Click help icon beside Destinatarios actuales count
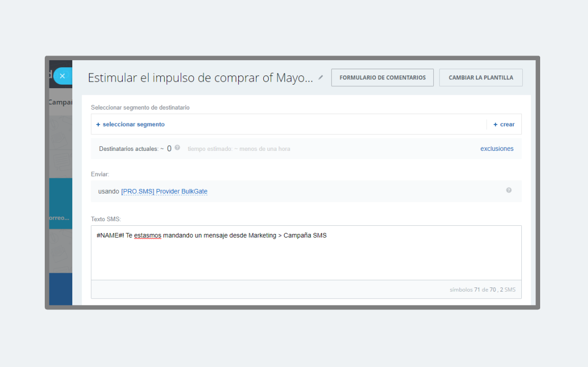This screenshot has width=588, height=367. (177, 148)
